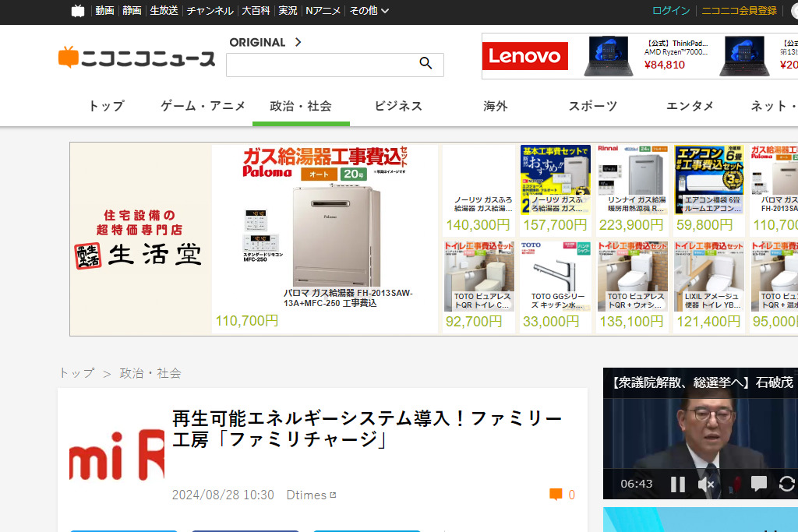This screenshot has height=532, width=798.
Task: Select the ビジネス tab
Action: point(398,106)
